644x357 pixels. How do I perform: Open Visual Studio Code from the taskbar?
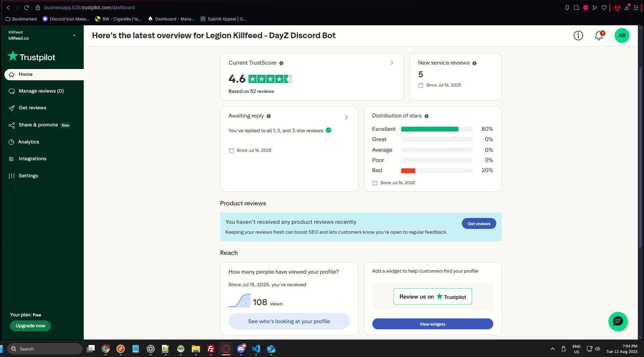coord(256,349)
